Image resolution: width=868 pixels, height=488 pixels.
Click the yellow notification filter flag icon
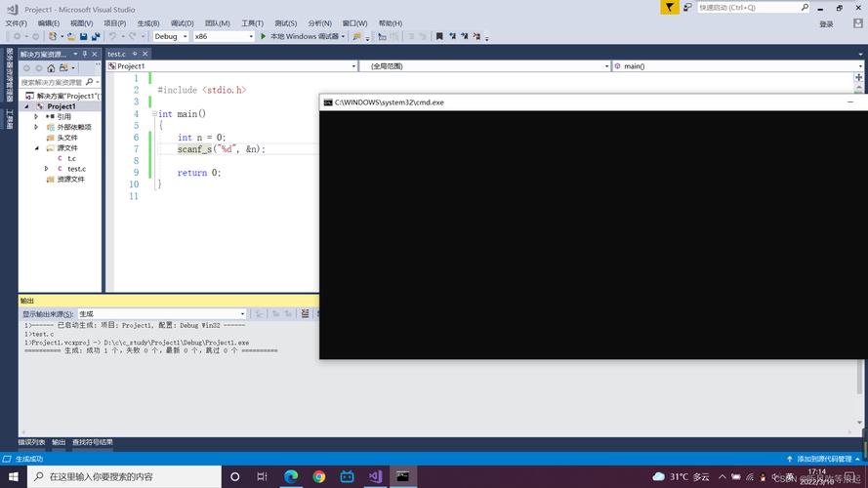click(x=669, y=7)
